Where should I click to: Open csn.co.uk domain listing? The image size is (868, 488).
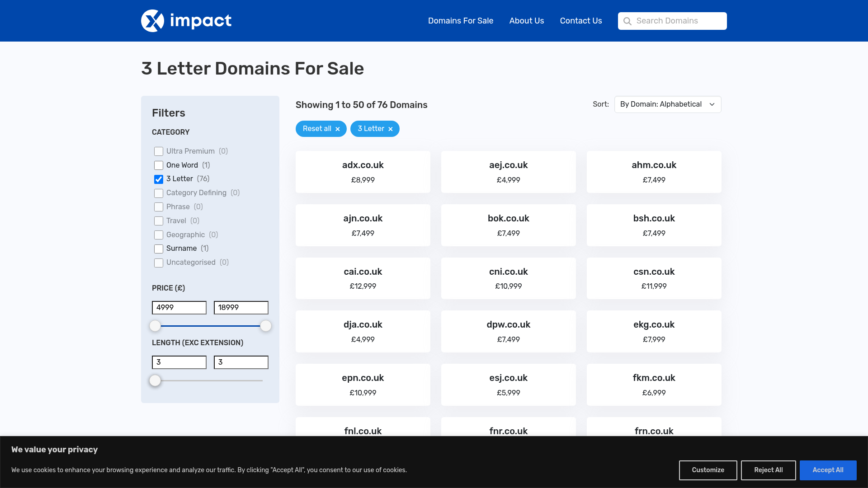(654, 278)
